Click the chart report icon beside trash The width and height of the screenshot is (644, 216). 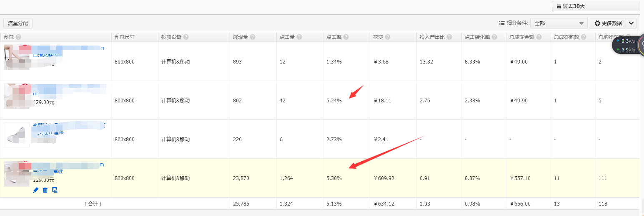click(x=55, y=190)
